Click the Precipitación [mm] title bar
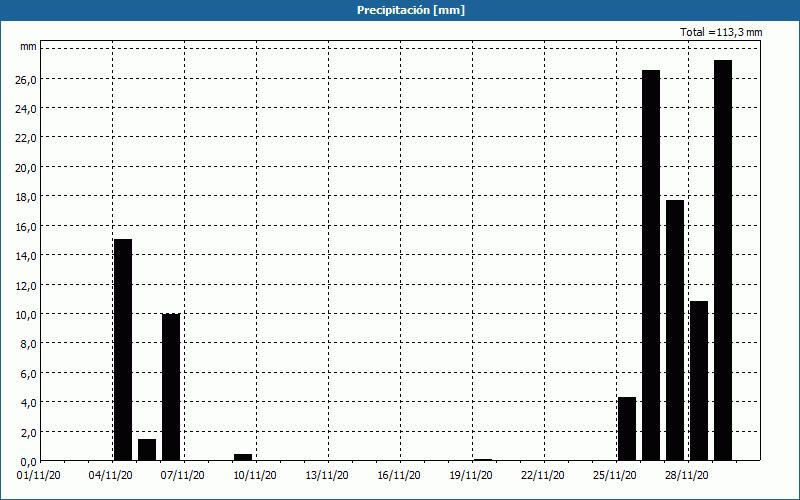This screenshot has width=800, height=500. tap(400, 10)
